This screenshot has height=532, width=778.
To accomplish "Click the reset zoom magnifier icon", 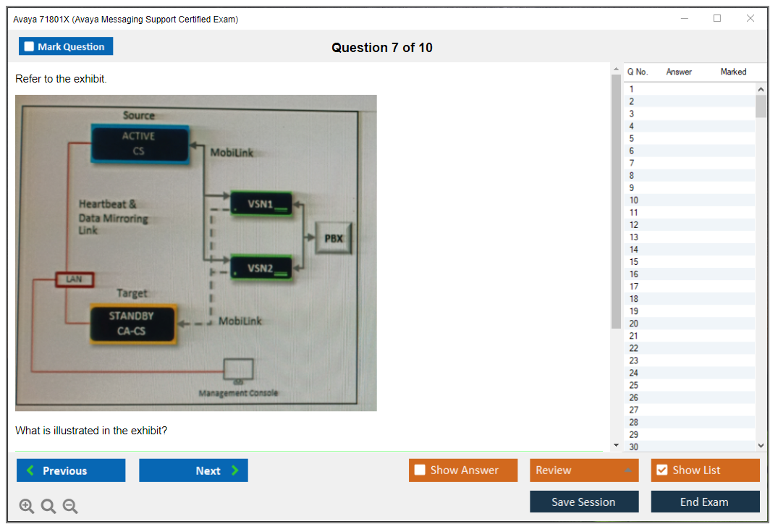I will click(x=48, y=507).
